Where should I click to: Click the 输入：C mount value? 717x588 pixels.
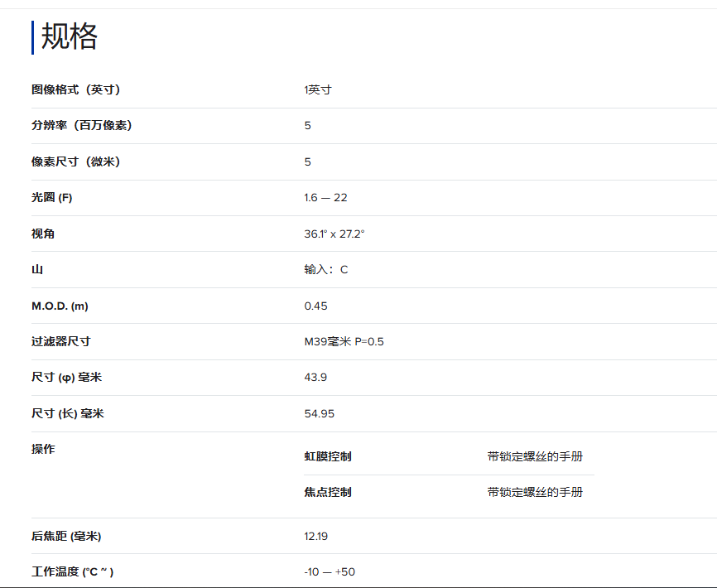(x=326, y=270)
